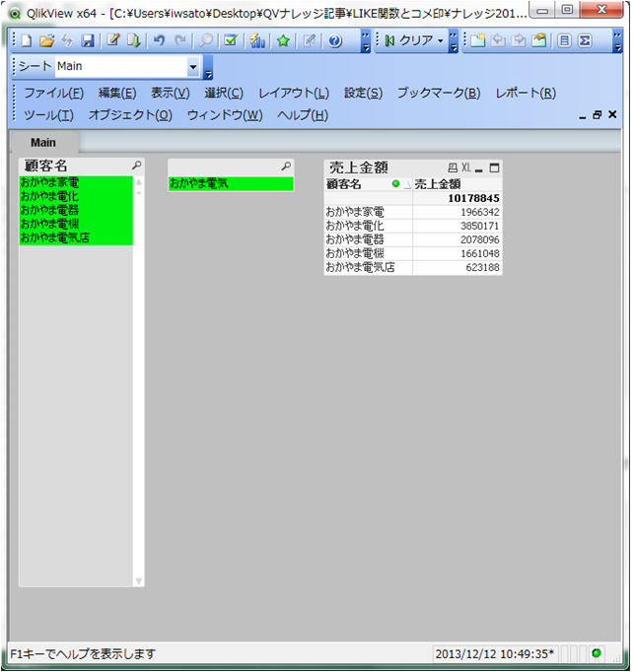Expand the design toolbar options chevron
Image resolution: width=635 pixels, height=672 pixels.
(617, 41)
